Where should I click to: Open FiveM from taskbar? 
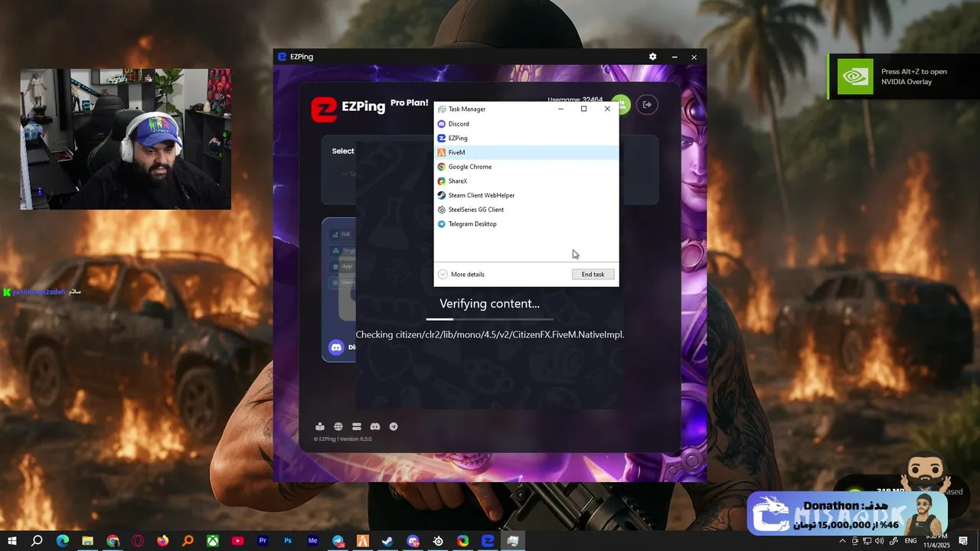click(x=363, y=541)
